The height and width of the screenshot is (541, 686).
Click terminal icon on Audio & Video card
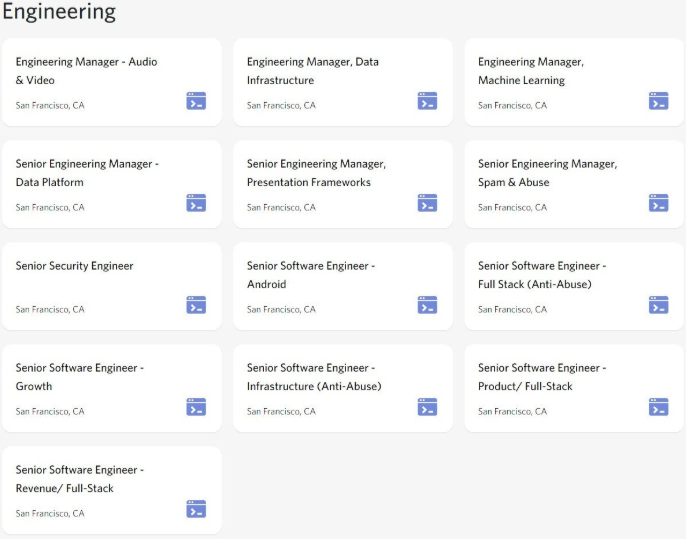tap(196, 101)
